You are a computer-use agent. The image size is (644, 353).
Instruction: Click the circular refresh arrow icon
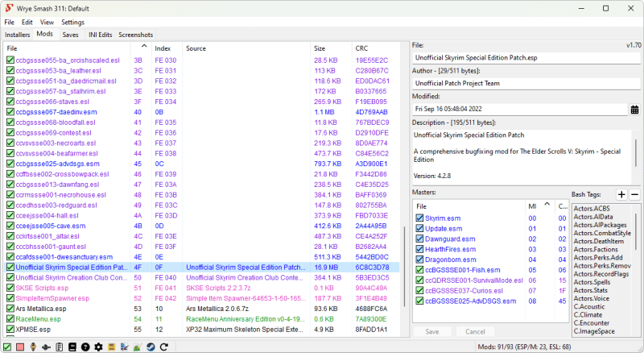163,347
